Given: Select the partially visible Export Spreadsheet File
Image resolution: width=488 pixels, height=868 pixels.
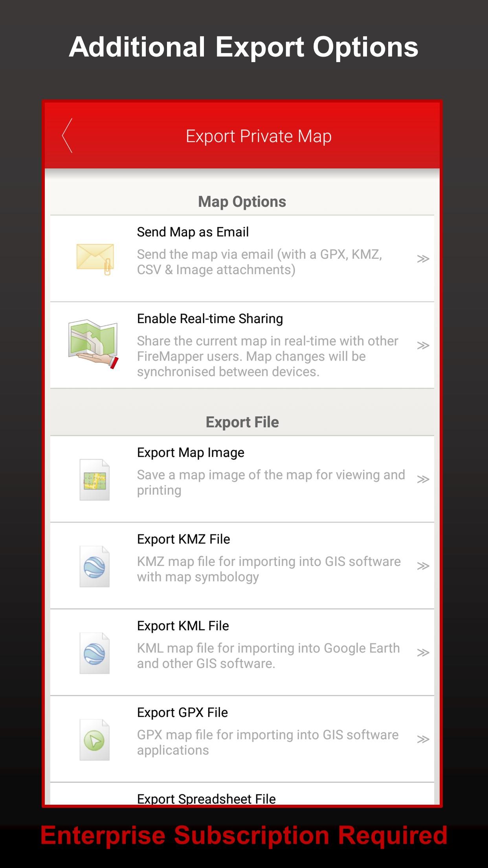Looking at the screenshot, I should pyautogui.click(x=242, y=794).
